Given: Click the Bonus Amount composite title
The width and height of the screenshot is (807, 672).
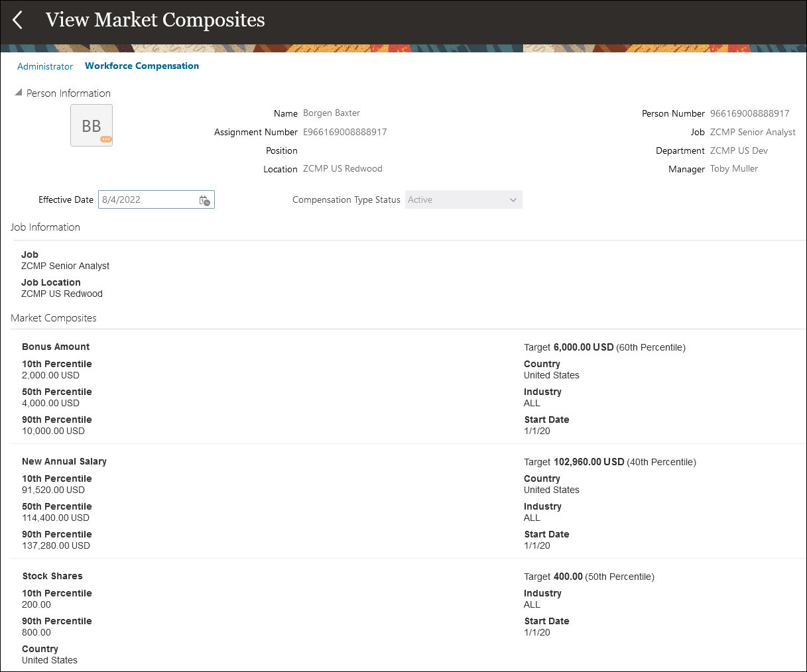Looking at the screenshot, I should [x=56, y=347].
